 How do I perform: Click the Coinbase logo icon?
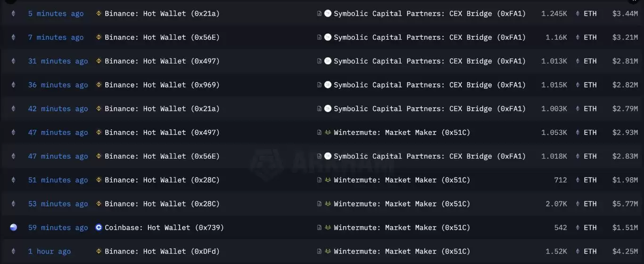99,228
